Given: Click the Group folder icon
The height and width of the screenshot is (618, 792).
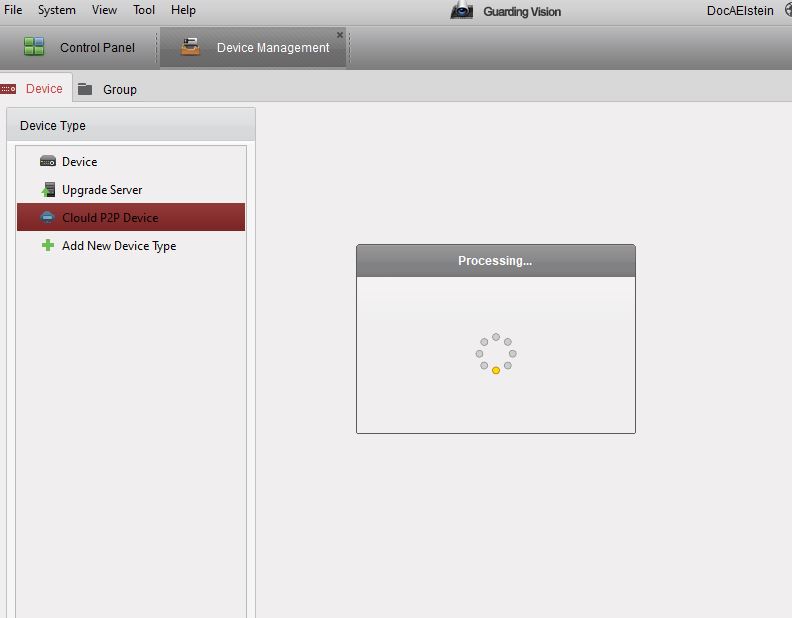Looking at the screenshot, I should (85, 89).
